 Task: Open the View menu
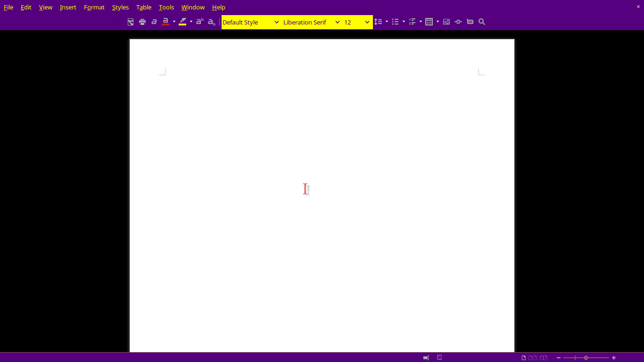click(x=46, y=7)
